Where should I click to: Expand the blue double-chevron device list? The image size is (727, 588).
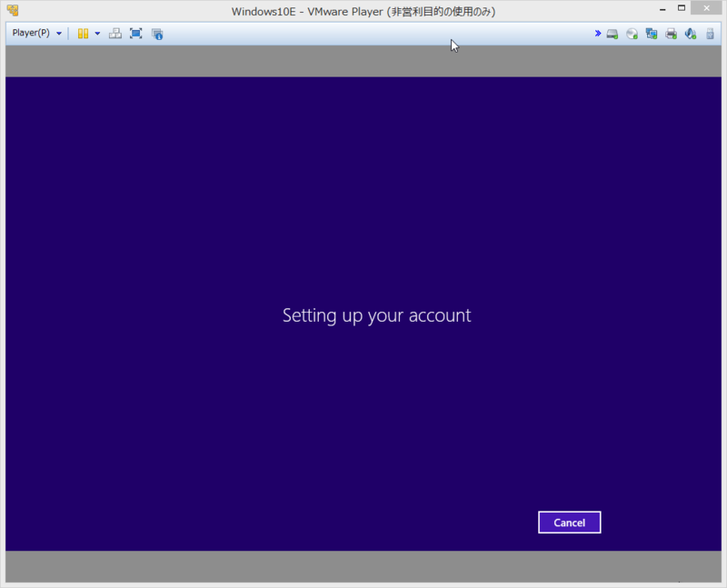[x=598, y=34]
